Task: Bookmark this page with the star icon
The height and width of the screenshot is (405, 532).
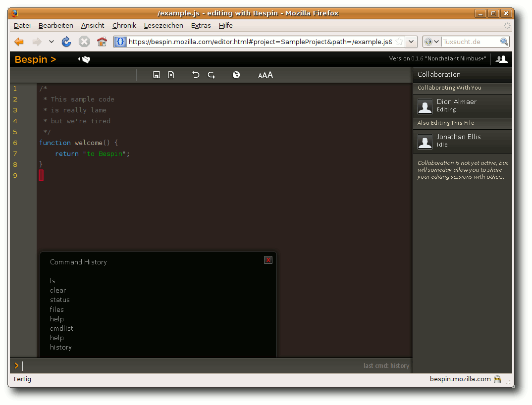Action: [x=399, y=42]
